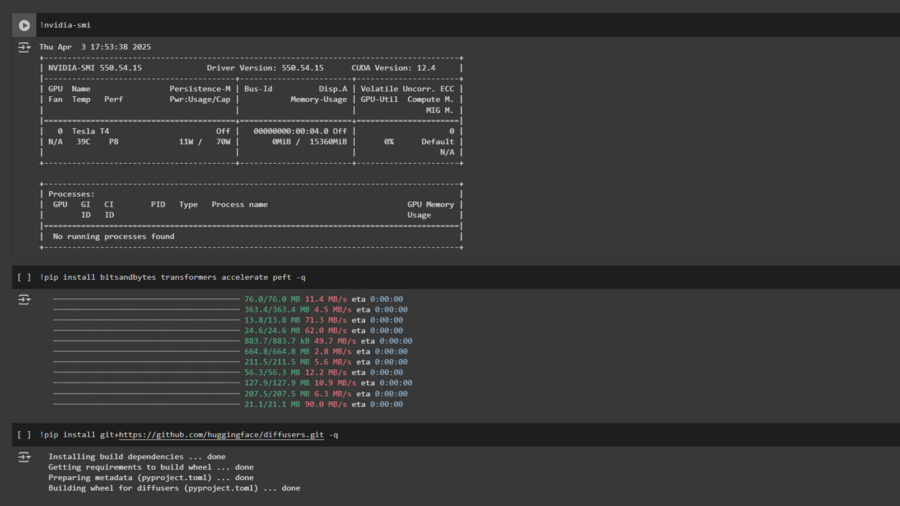Run the pip install bitsandbytes cell
Screen dimensions: 900x506
pos(24,277)
